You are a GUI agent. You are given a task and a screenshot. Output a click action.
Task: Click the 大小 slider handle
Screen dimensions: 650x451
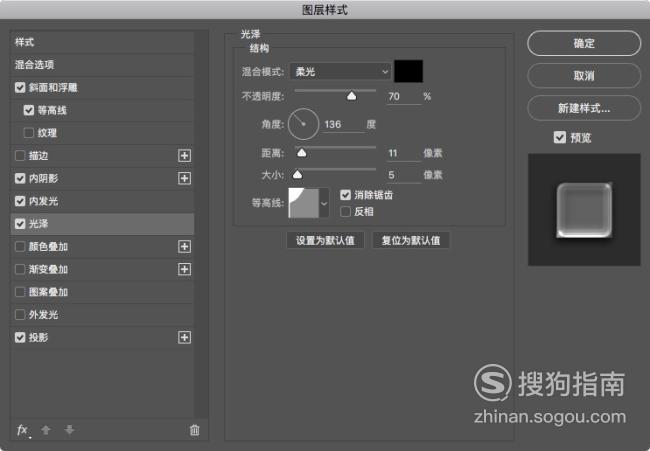click(297, 175)
